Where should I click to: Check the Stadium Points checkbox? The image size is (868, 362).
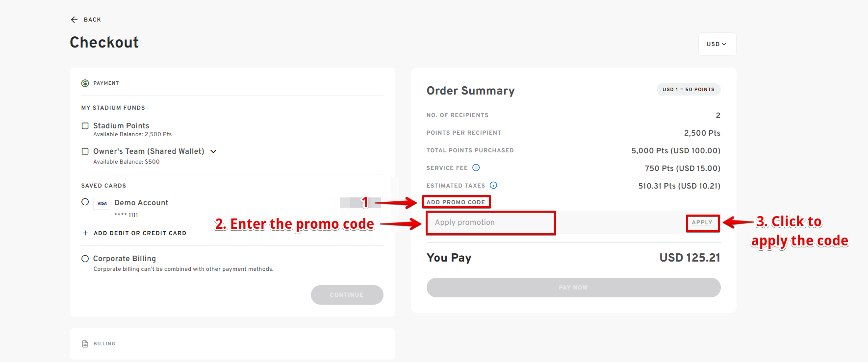[x=85, y=126]
